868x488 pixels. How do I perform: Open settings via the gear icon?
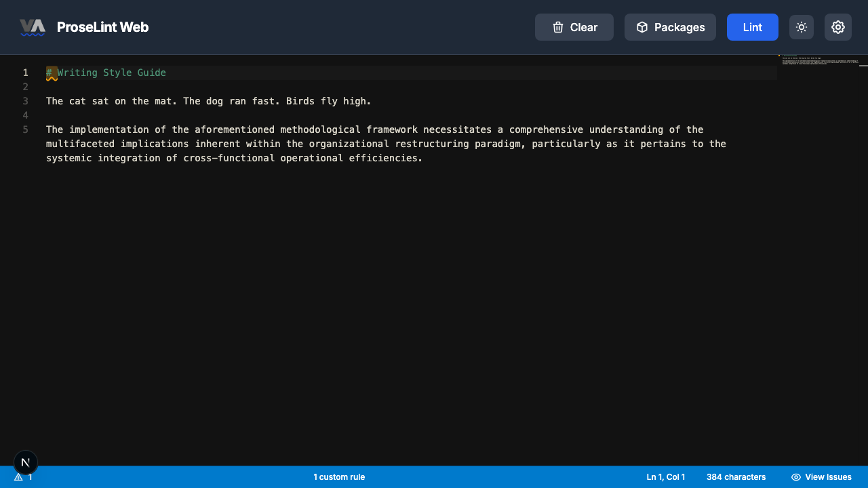(x=838, y=27)
